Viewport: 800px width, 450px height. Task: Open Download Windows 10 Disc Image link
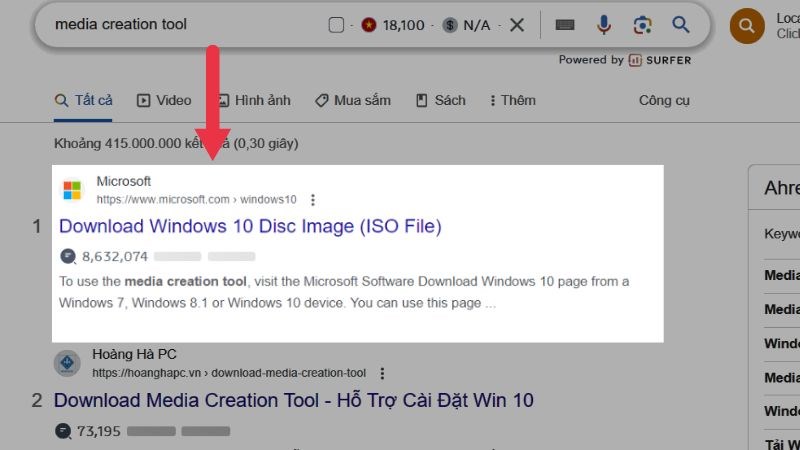[250, 226]
